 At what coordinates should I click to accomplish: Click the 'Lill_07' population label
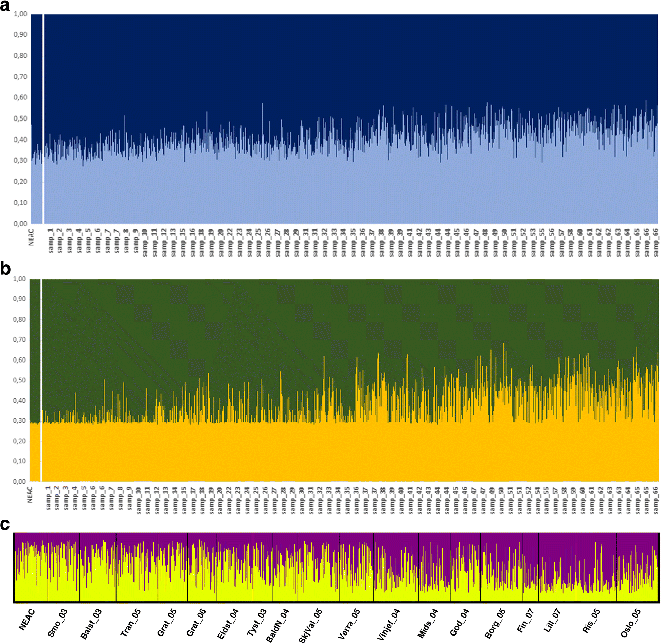tap(552, 621)
